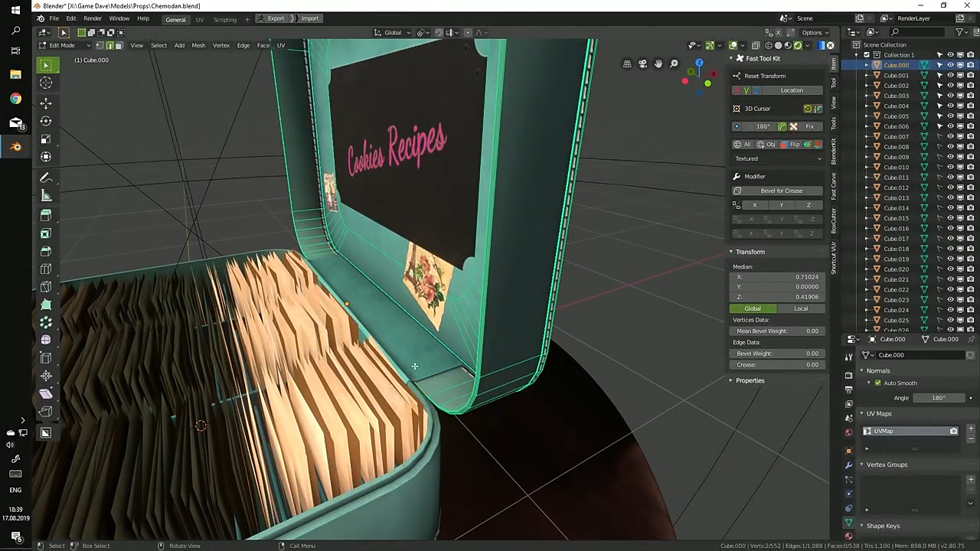Switch to the Scripting workspace tab
Screen dimensions: 980x551
click(x=224, y=19)
